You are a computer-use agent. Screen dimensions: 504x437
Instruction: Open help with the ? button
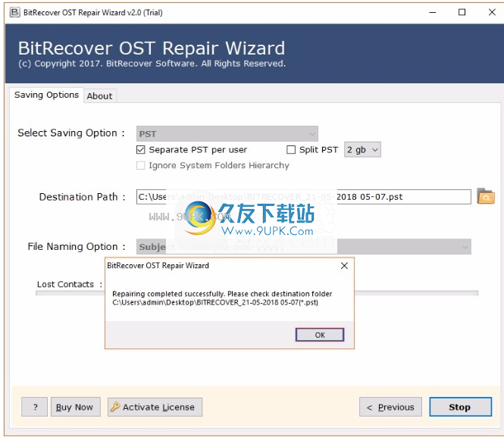[34, 407]
